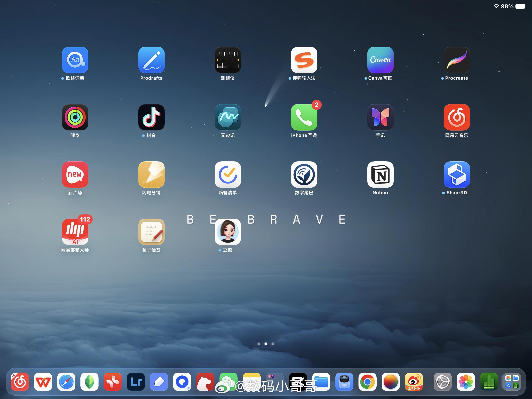The height and width of the screenshot is (399, 532).
Task: Open the App Library in the dock
Action: click(512, 382)
